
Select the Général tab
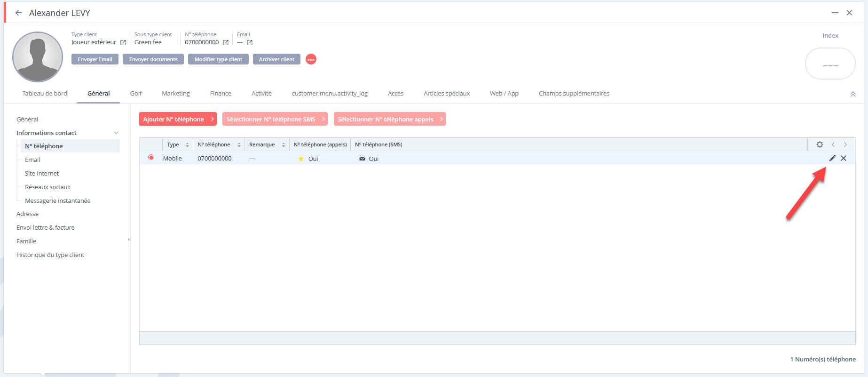pyautogui.click(x=99, y=93)
